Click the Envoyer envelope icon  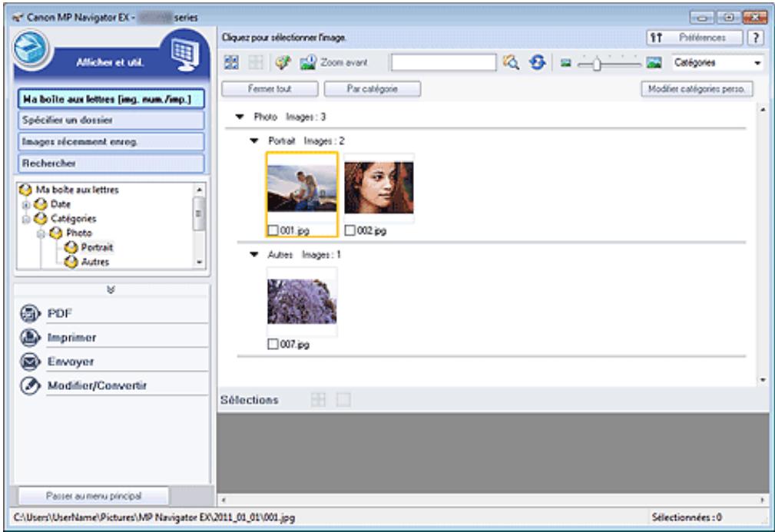point(30,361)
